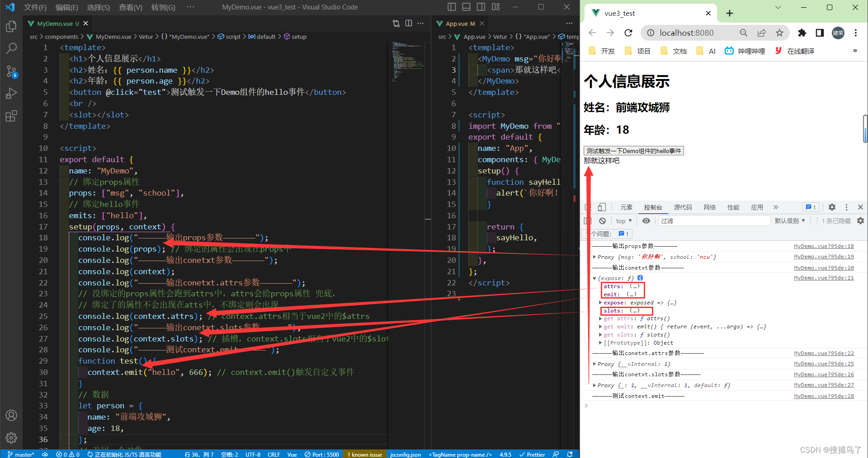Image resolution: width=868 pixels, height=458 pixels.
Task: Share this page icon in address bar
Action: [762, 33]
